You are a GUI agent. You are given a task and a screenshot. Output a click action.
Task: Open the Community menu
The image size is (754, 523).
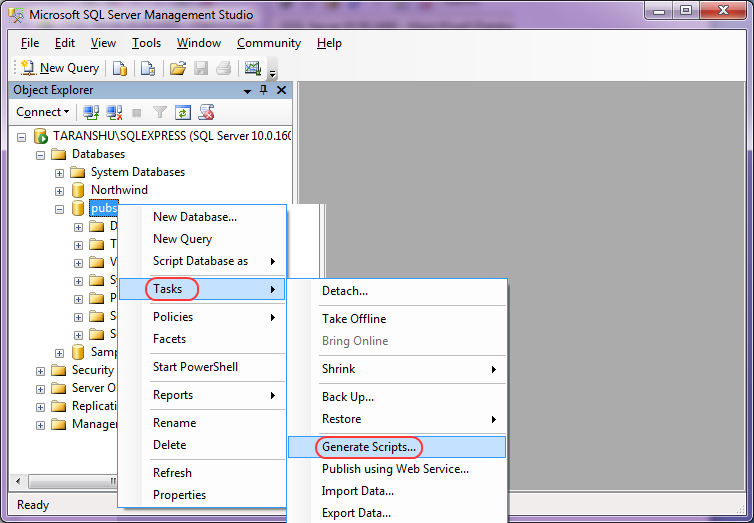(x=269, y=43)
